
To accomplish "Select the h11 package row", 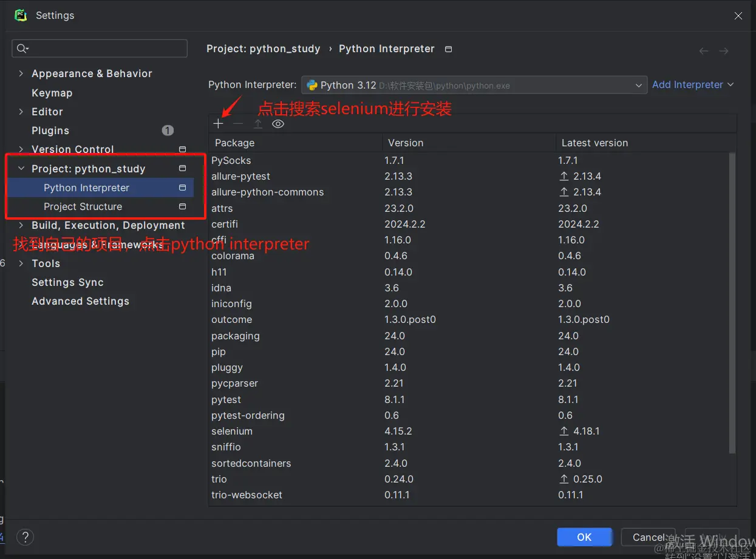I will point(468,272).
